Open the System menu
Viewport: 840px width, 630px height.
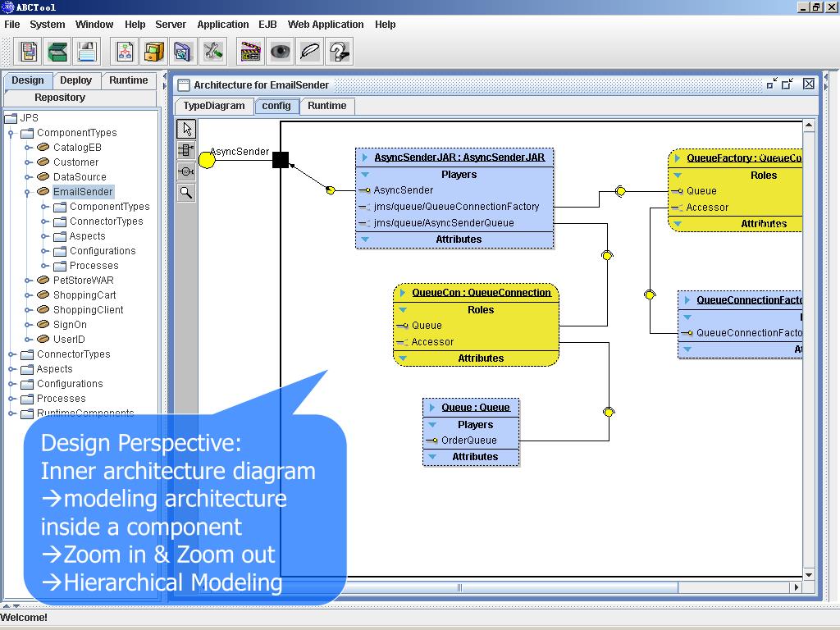click(x=47, y=25)
